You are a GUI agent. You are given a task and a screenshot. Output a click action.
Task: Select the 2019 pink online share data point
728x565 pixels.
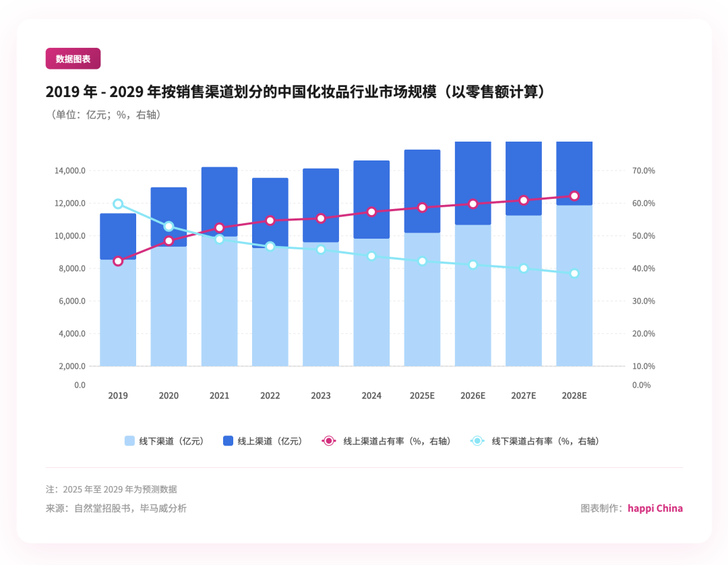[118, 261]
